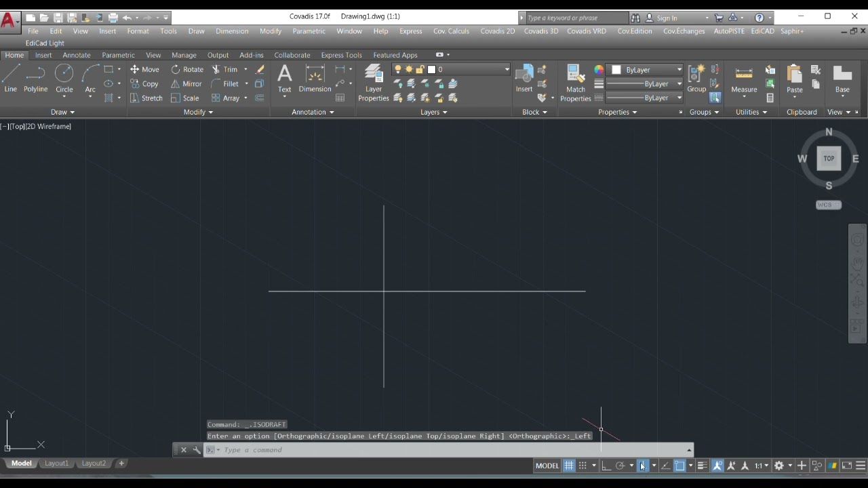Open the Dimension menu
The image size is (868, 488).
click(232, 31)
